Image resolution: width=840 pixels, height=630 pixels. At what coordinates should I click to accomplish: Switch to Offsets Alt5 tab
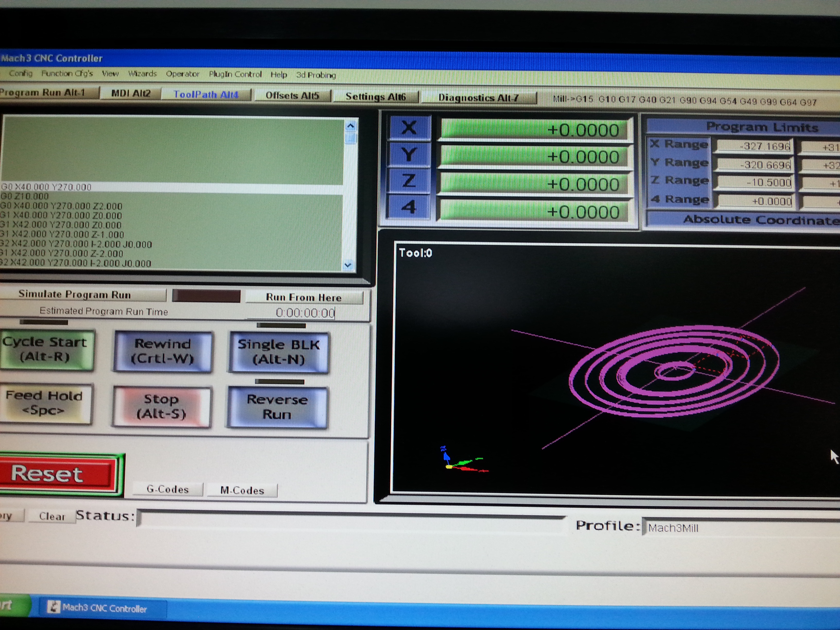point(292,95)
